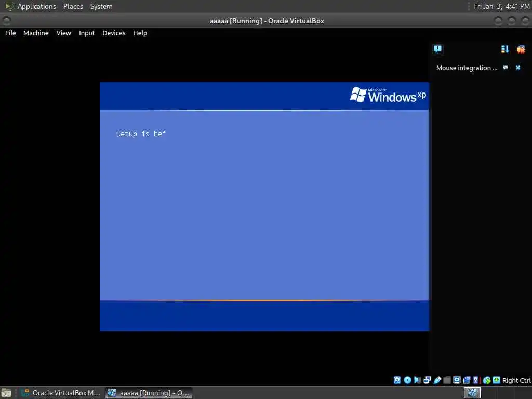The width and height of the screenshot is (532, 399).
Task: Click the notification center speech-bubble icon
Action: 437,49
